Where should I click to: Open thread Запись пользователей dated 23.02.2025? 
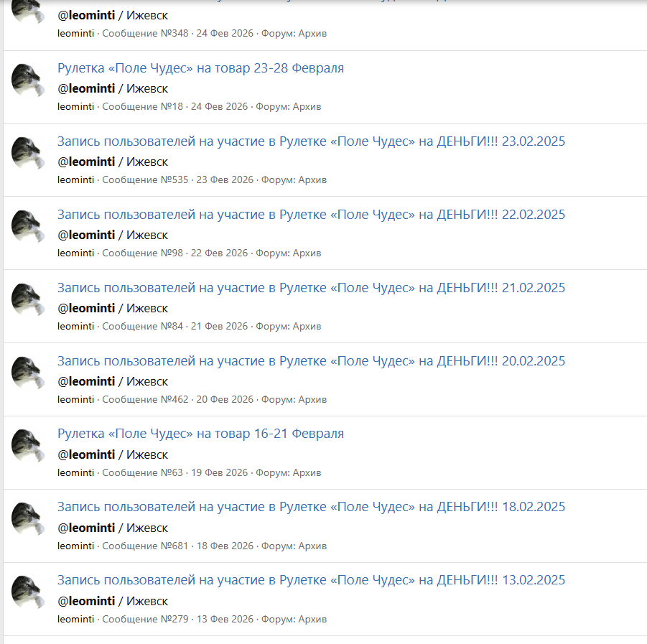coord(311,141)
